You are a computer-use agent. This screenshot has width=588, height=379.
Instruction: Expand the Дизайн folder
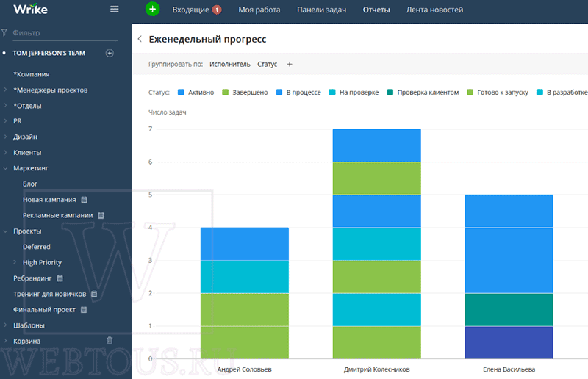click(x=5, y=137)
